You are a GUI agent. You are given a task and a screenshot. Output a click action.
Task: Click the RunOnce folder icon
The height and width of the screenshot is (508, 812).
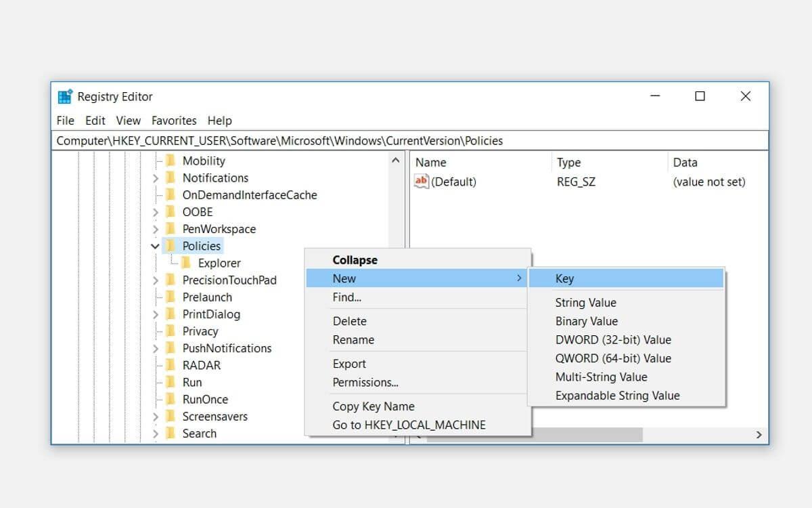[171, 399]
